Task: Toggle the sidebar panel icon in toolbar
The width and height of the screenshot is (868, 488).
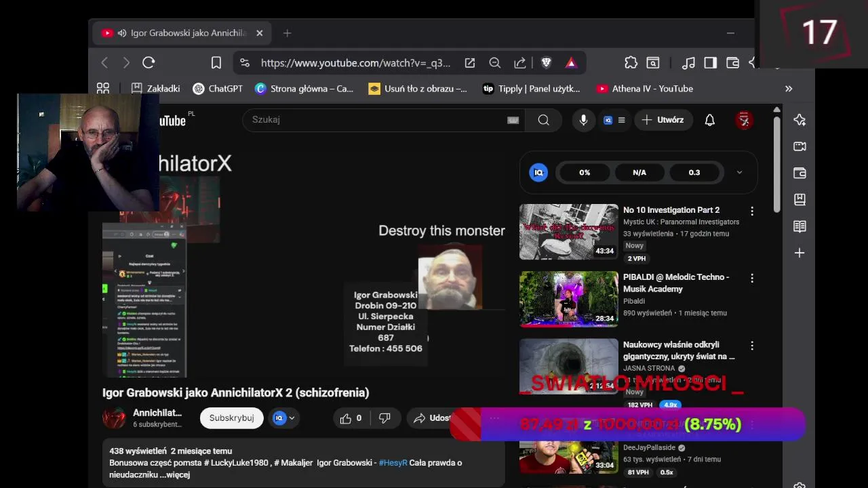Action: pos(711,63)
